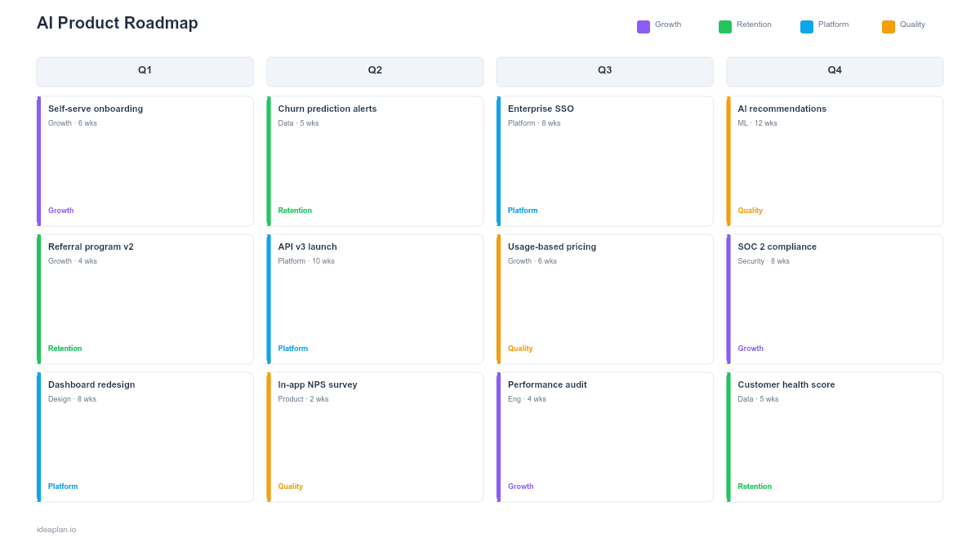
Task: Select the SOC 2 compliance card
Action: click(835, 298)
